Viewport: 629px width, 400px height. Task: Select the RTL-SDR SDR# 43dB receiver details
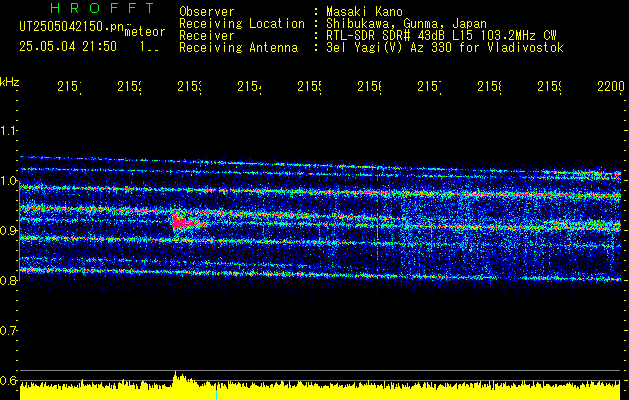coord(441,36)
